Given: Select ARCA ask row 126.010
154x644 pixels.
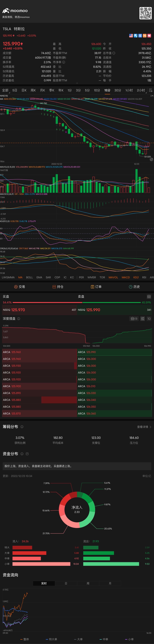Looking at the screenshot, I should (x=115, y=386).
